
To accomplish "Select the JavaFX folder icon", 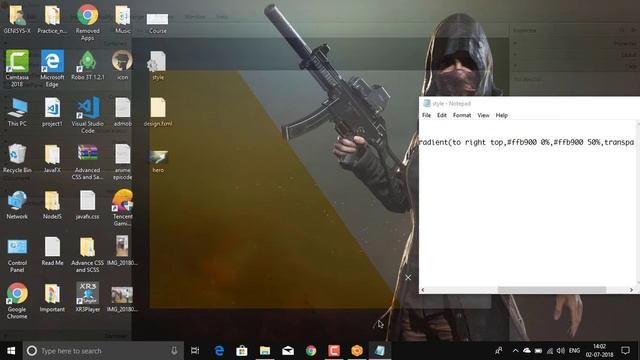I will pos(52,158).
